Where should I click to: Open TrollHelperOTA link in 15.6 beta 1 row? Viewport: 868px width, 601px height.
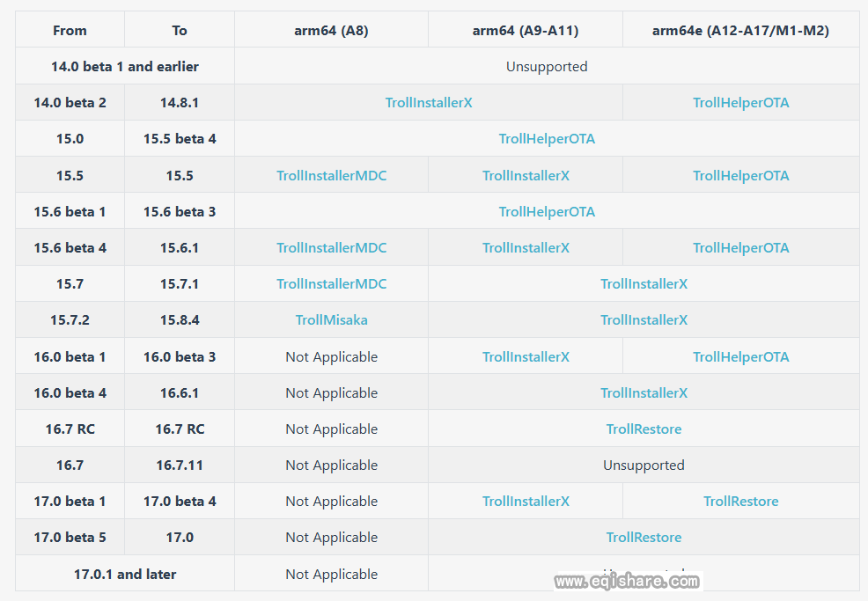(x=547, y=212)
